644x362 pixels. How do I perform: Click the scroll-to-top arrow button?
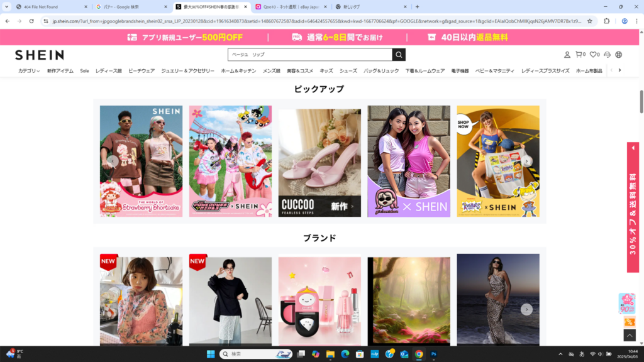click(x=629, y=335)
